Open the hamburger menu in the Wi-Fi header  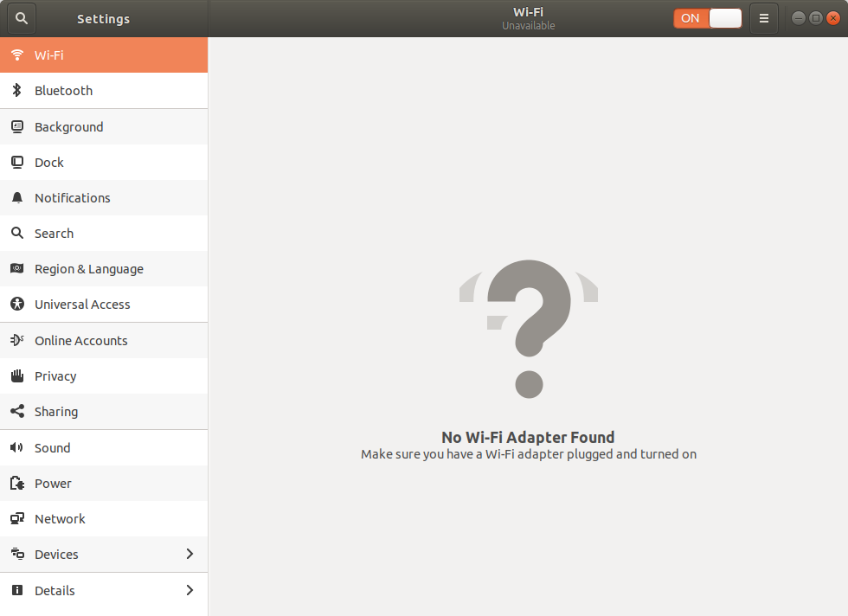pos(763,18)
